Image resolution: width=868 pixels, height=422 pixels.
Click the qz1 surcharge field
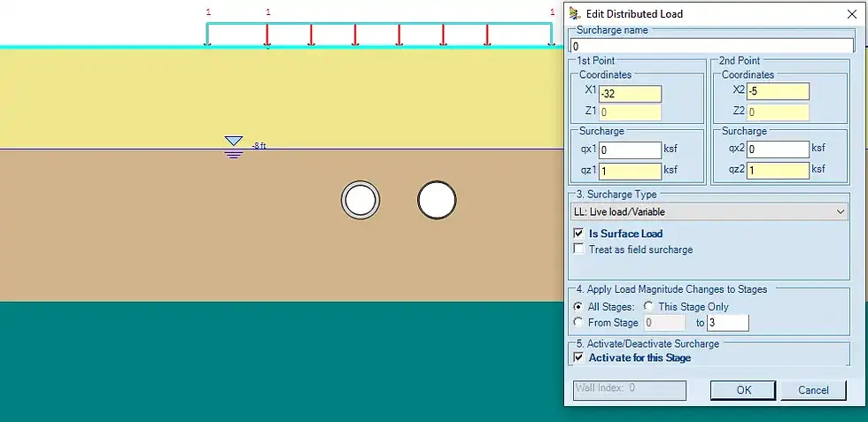click(630, 171)
